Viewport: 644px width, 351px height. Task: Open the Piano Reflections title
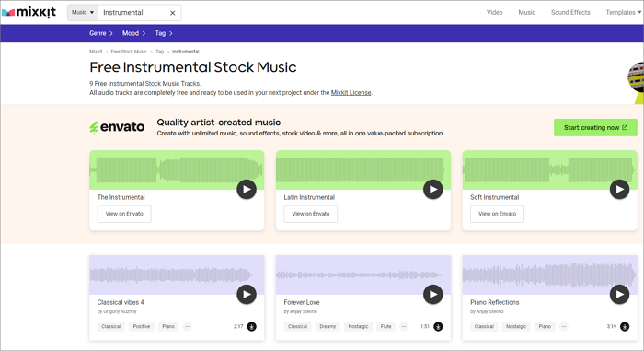tap(495, 302)
